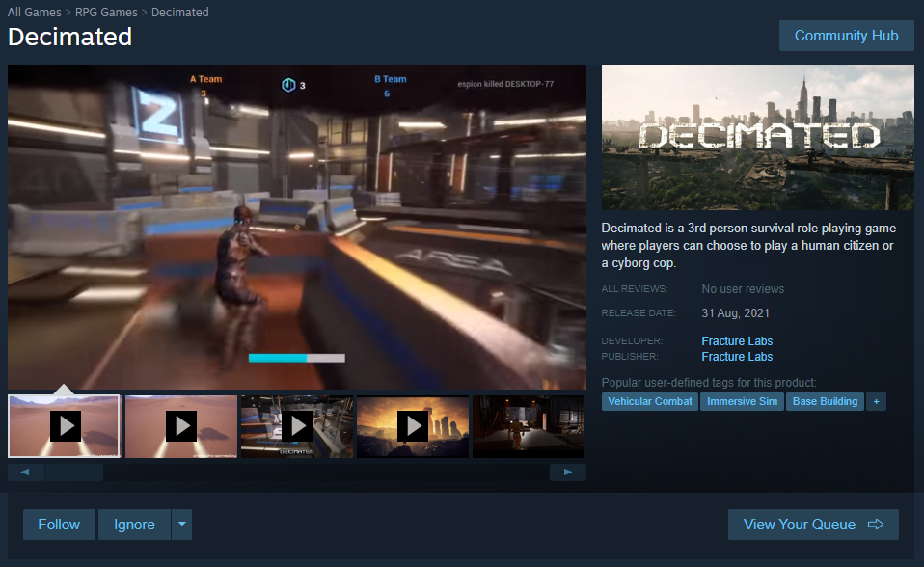Viewport: 924px width, 567px height.
Task: Ignore this game
Action: click(134, 525)
